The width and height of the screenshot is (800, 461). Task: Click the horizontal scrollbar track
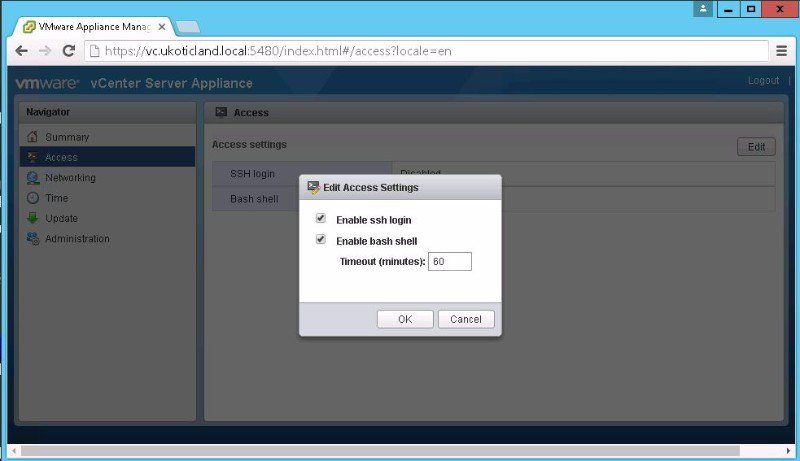380,451
